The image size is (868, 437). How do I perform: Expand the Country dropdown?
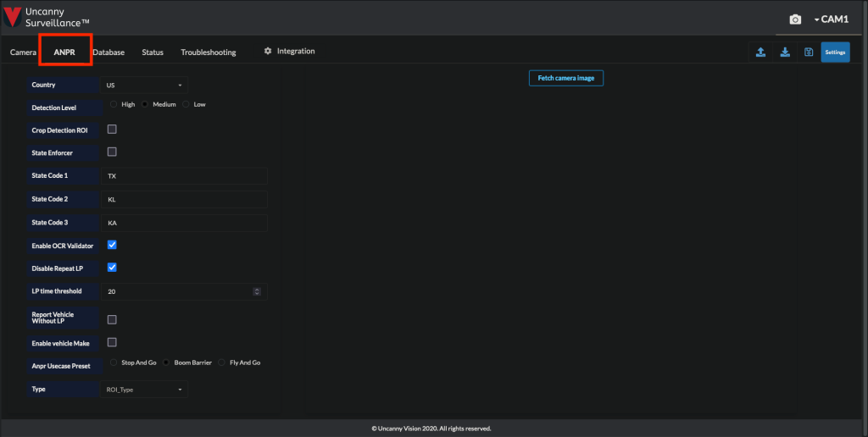144,85
